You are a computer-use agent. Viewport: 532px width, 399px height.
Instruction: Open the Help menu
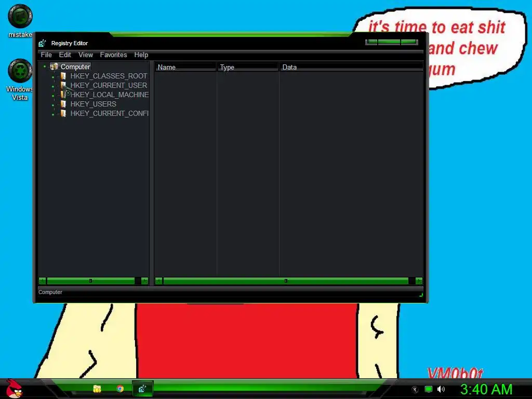coord(141,55)
